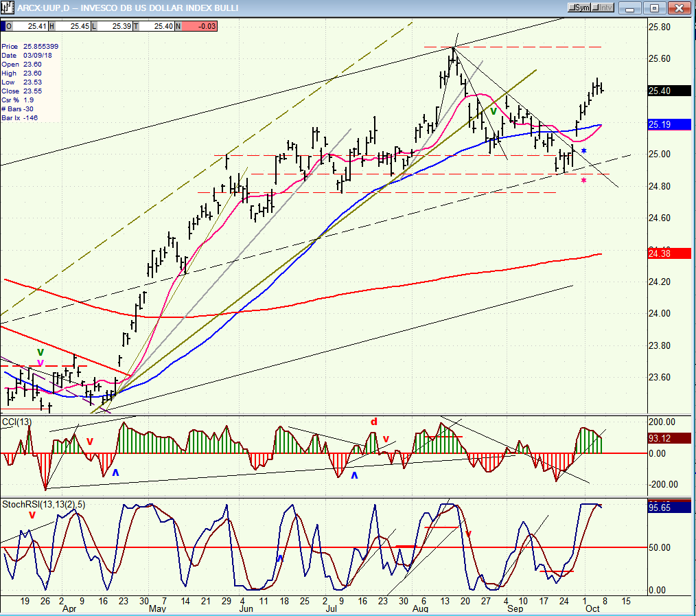The height and width of the screenshot is (616, 696).
Task: Click the Oct label on date axis
Action: 592,609
